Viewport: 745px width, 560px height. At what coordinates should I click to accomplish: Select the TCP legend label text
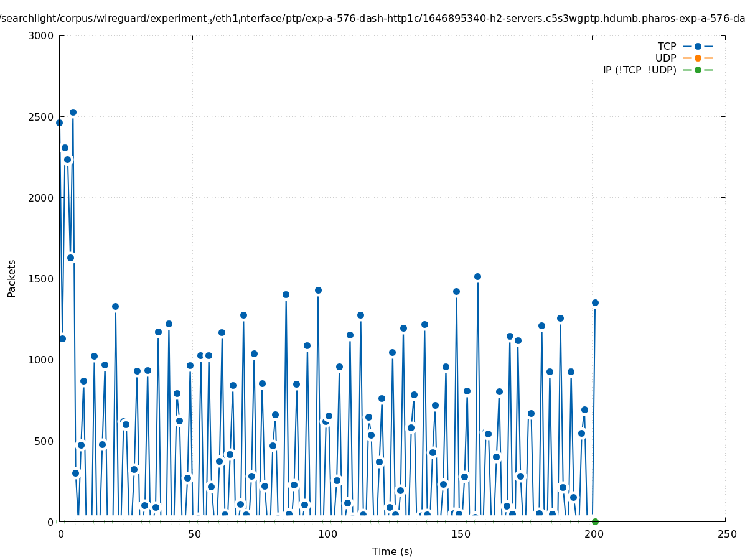coord(667,47)
